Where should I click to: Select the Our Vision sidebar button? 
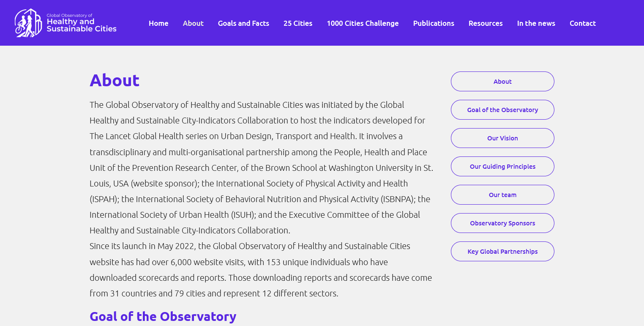tap(502, 138)
